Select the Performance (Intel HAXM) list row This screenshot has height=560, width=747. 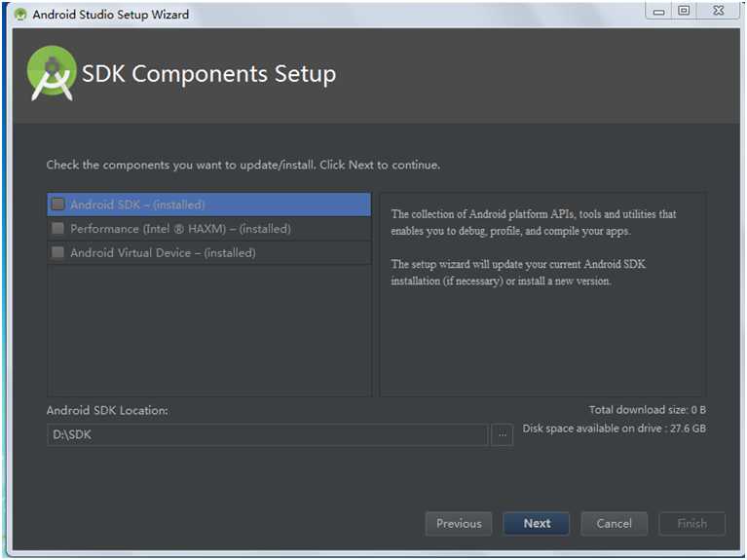pos(208,228)
